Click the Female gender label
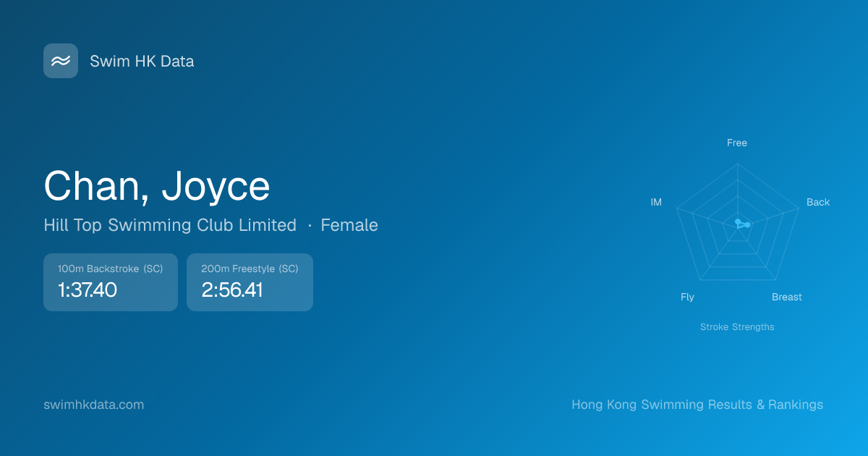The height and width of the screenshot is (456, 868). (349, 225)
